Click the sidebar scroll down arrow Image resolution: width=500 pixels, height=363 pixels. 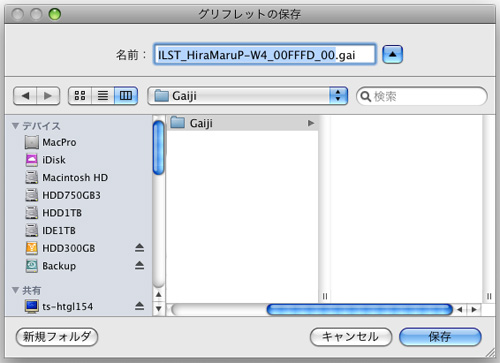(159, 309)
